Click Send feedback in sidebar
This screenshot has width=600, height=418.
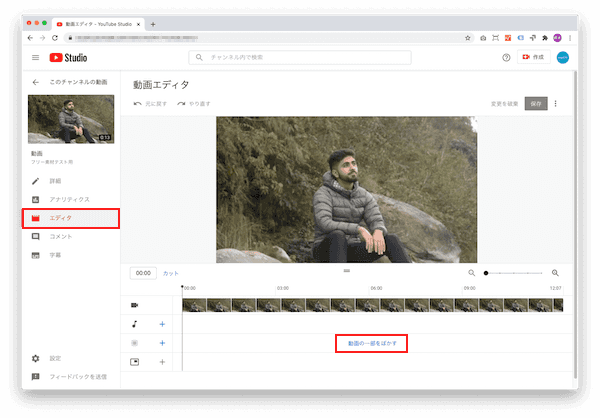[x=71, y=377]
